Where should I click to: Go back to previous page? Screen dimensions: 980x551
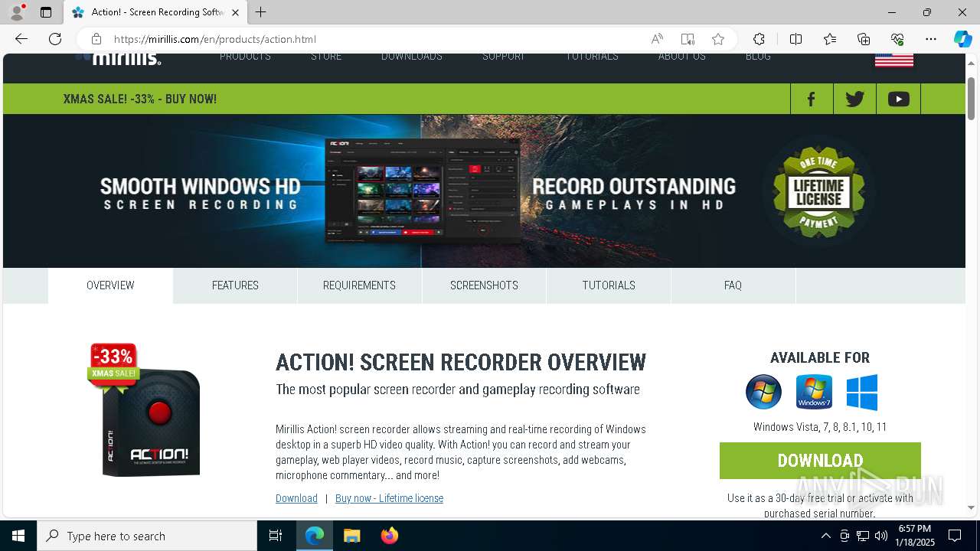(x=21, y=39)
